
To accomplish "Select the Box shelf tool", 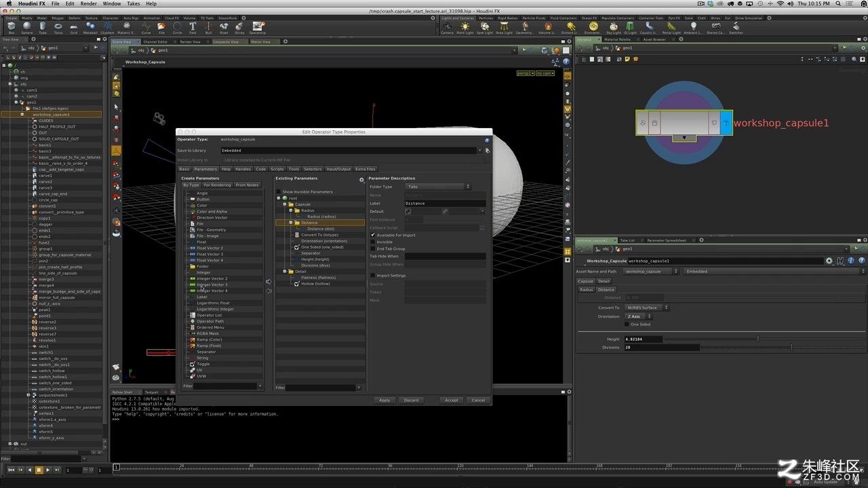I will click(x=12, y=27).
